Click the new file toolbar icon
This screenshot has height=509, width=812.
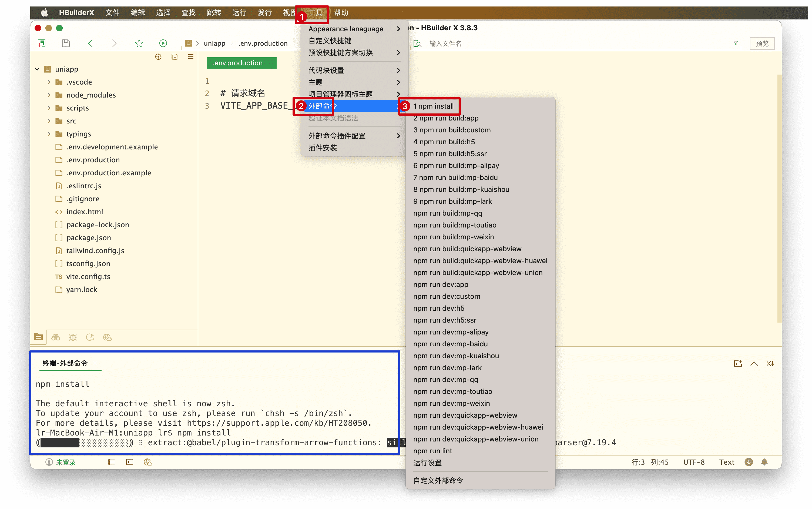click(x=41, y=43)
